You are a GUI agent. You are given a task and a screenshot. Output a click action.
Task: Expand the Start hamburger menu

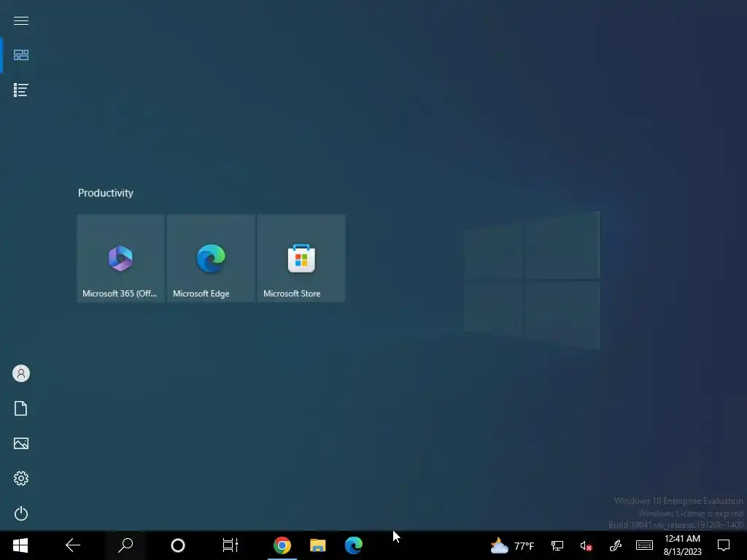click(21, 20)
